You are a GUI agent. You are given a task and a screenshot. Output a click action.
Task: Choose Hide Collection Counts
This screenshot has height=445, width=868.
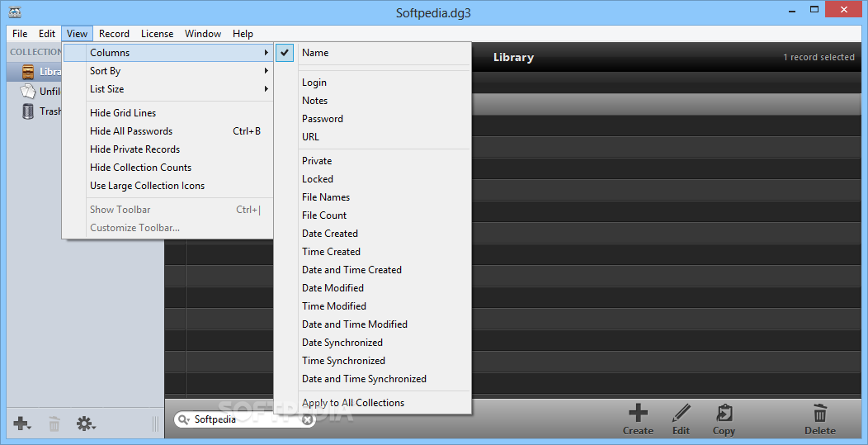[168, 168]
